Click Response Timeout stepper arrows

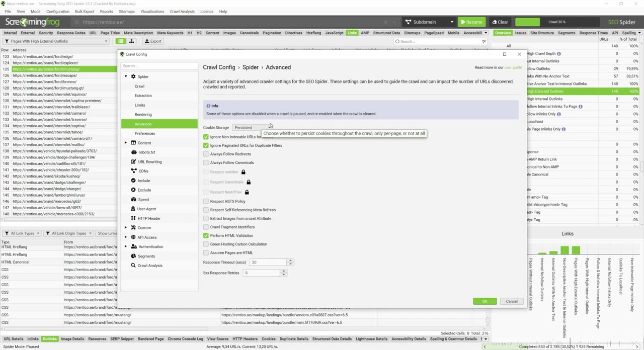pyautogui.click(x=290, y=262)
